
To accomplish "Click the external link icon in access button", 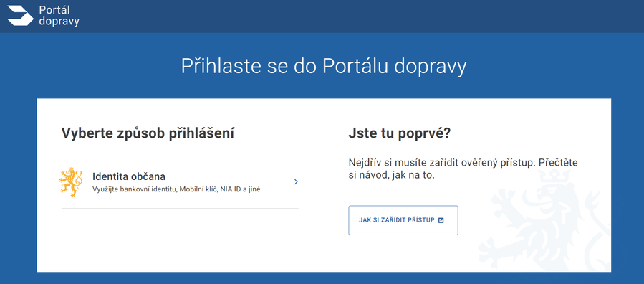I will [x=441, y=220].
